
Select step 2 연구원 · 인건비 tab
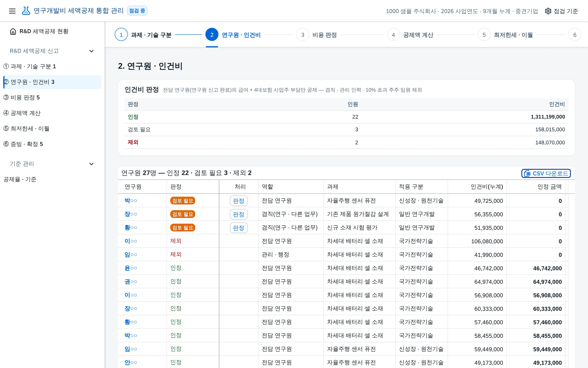(233, 35)
